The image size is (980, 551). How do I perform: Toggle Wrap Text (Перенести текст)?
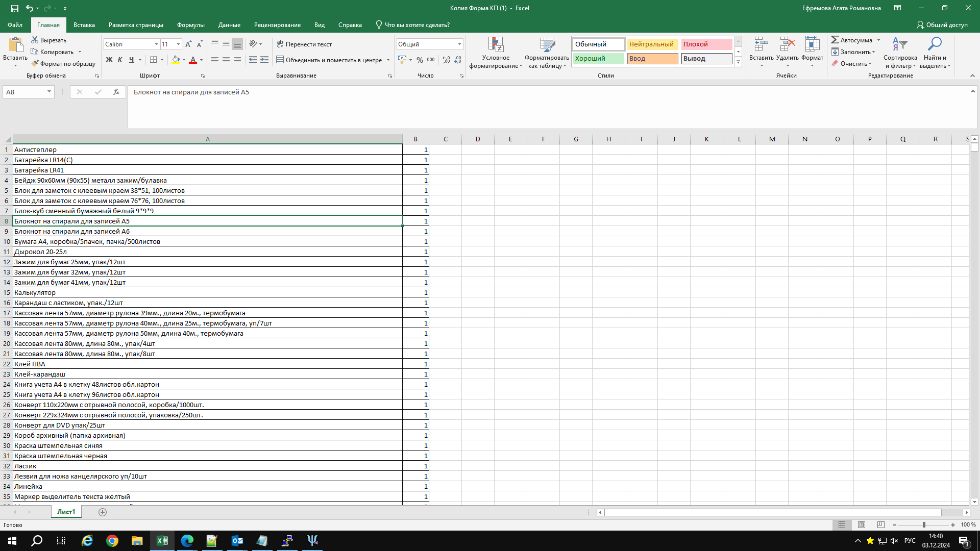(304, 44)
